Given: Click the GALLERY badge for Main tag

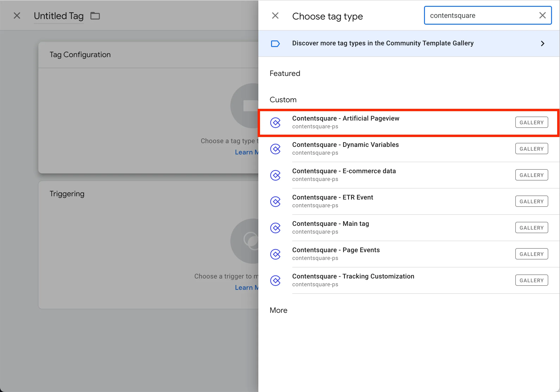Looking at the screenshot, I should click(531, 228).
